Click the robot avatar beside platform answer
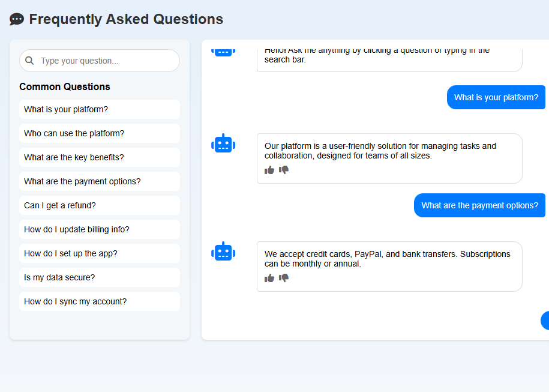Image resolution: width=549 pixels, height=392 pixels. pyautogui.click(x=223, y=144)
